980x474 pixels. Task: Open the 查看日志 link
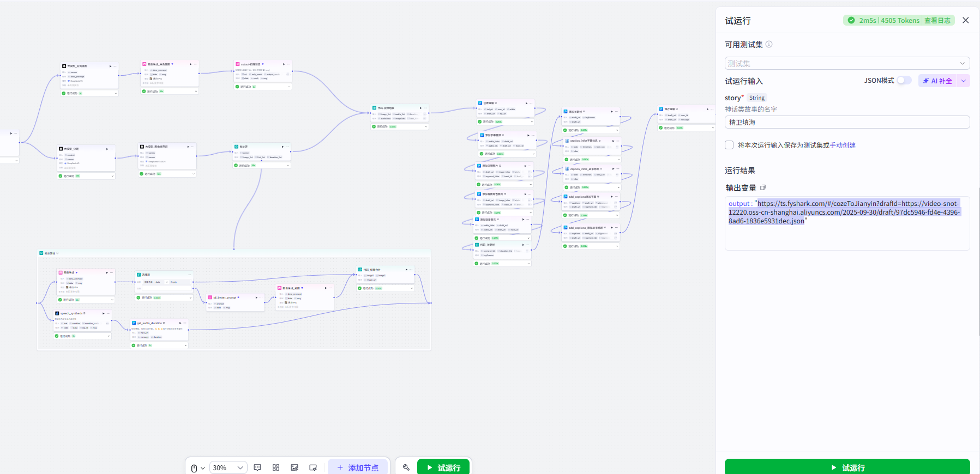click(x=937, y=21)
